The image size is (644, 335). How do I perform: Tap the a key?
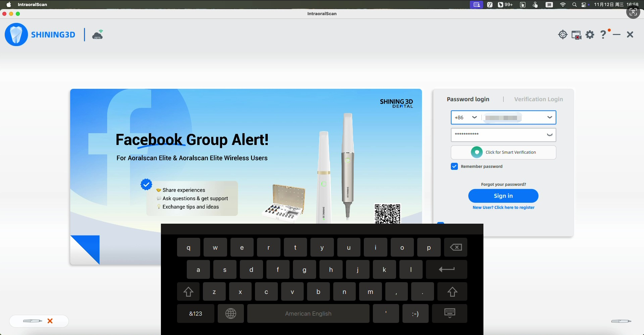click(198, 269)
